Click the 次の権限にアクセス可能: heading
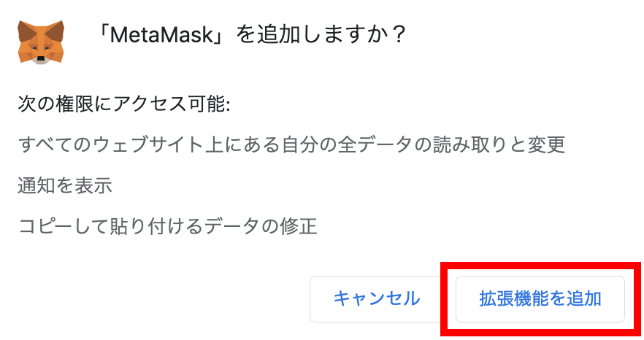This screenshot has width=644, height=340. [124, 104]
